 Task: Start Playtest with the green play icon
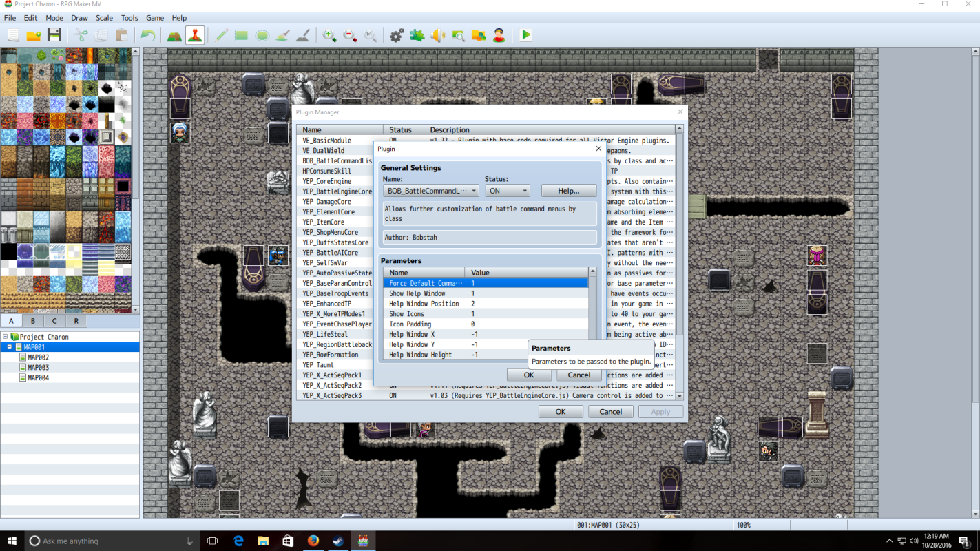tap(526, 35)
